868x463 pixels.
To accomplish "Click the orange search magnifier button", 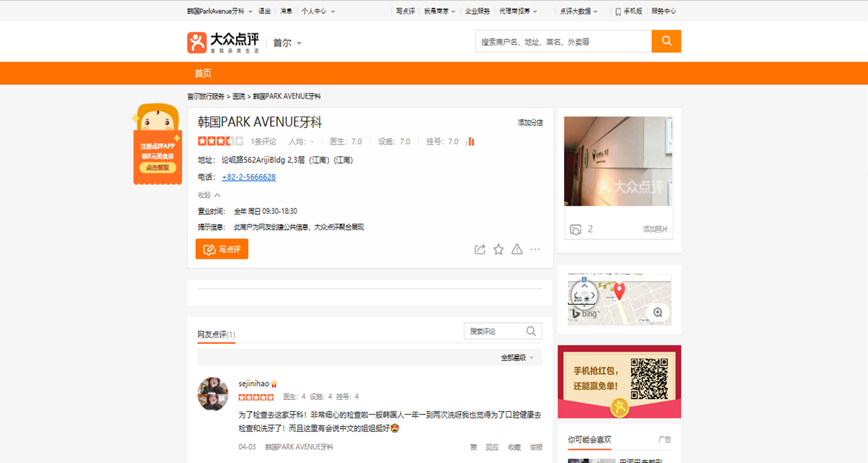I will (x=666, y=41).
